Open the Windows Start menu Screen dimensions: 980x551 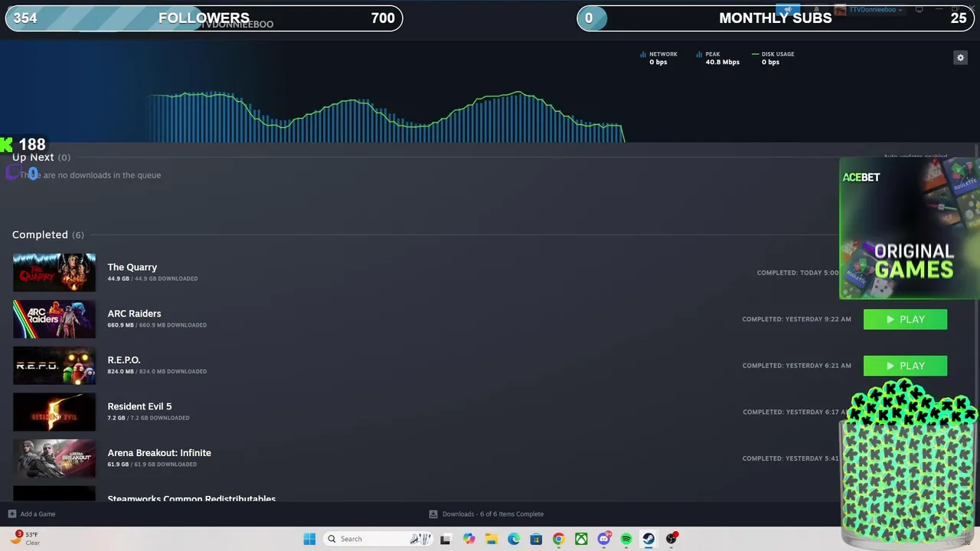point(309,539)
